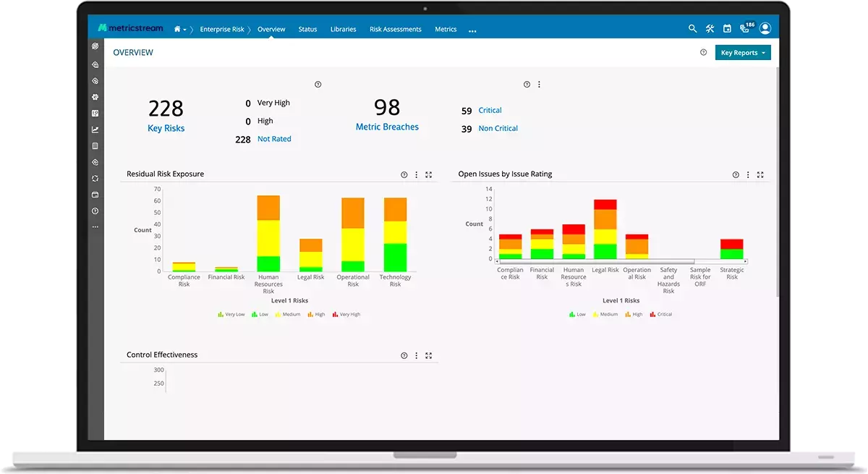Toggle Very Low legend in Residual Risk chart

231,315
